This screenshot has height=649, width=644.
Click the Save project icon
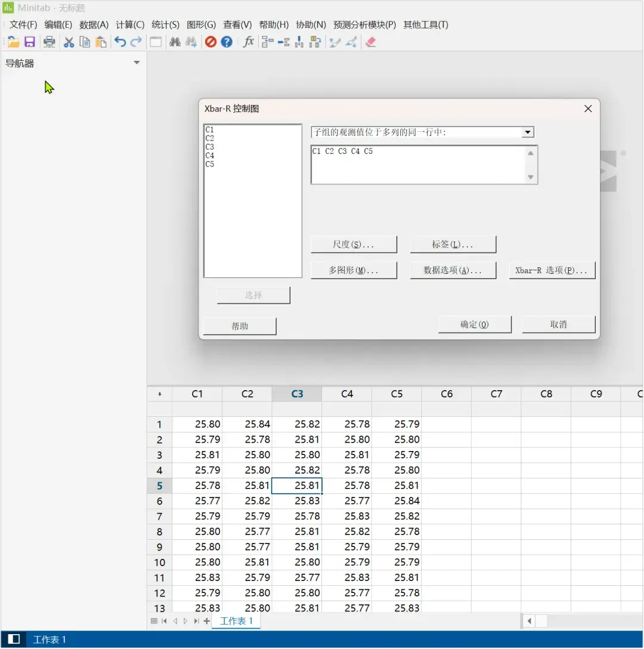[30, 42]
